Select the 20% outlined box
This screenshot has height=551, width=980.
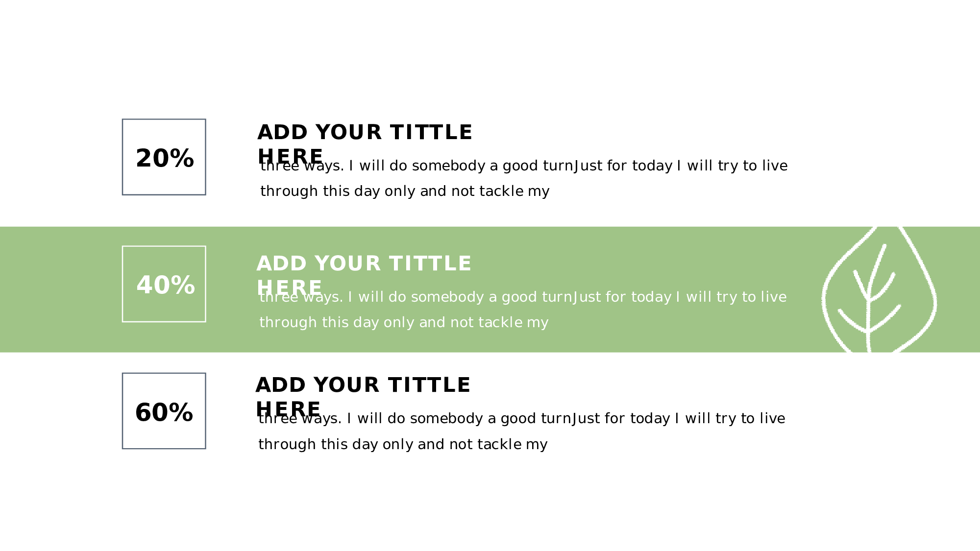click(x=164, y=157)
